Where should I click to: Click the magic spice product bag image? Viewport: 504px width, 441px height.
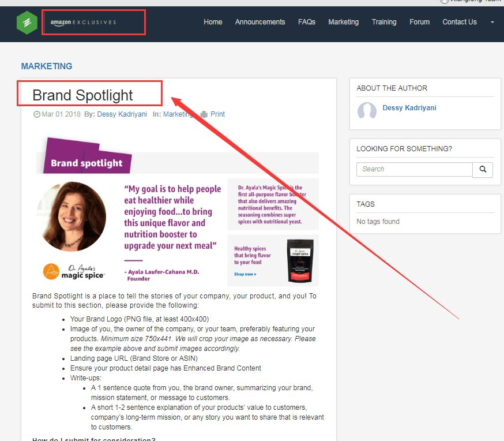click(x=300, y=261)
